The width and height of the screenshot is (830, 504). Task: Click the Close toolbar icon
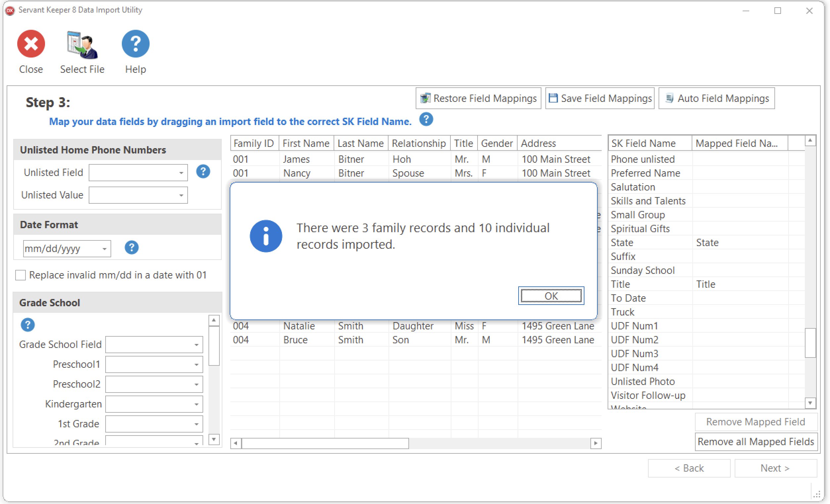[x=31, y=44]
